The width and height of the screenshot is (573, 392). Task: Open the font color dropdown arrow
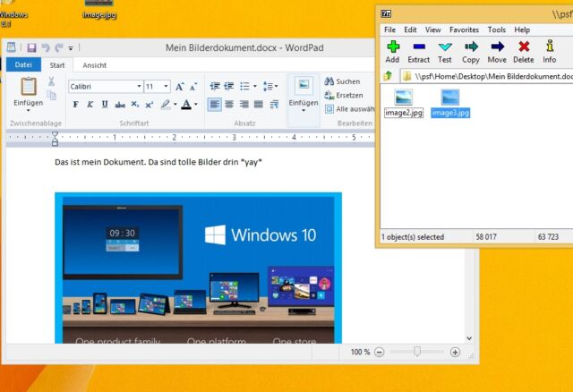[195, 105]
